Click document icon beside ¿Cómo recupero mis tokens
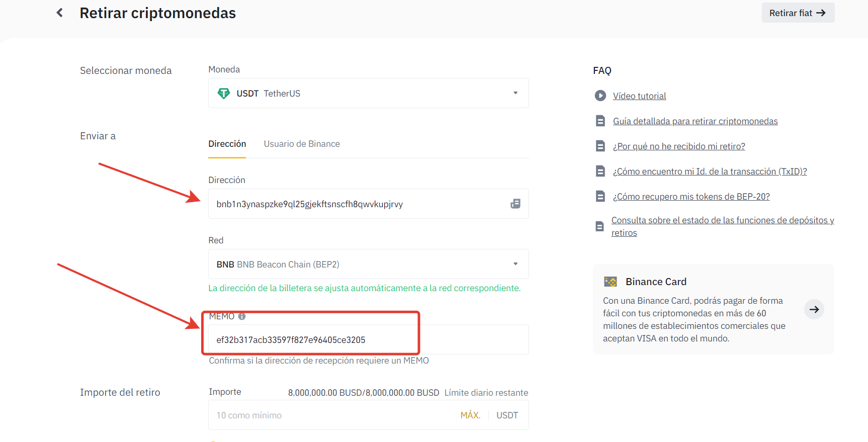Viewport: 868px width, 442px height. pyautogui.click(x=600, y=196)
